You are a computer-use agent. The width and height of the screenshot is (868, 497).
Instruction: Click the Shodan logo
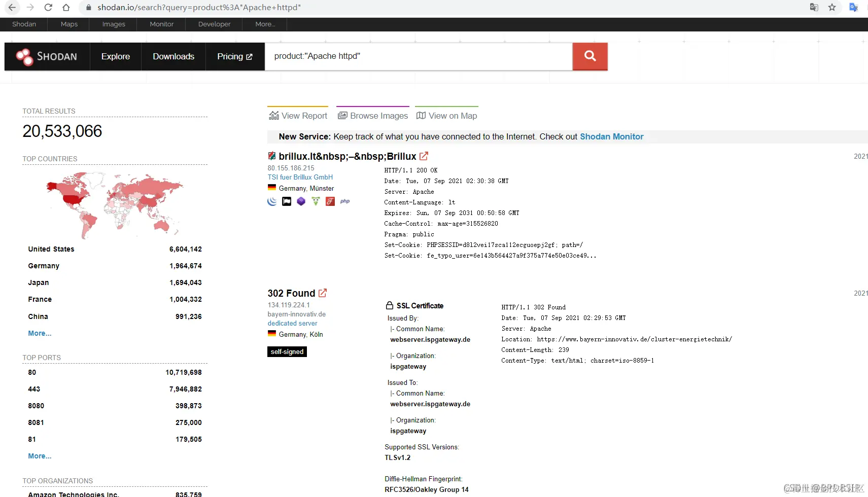coord(47,56)
